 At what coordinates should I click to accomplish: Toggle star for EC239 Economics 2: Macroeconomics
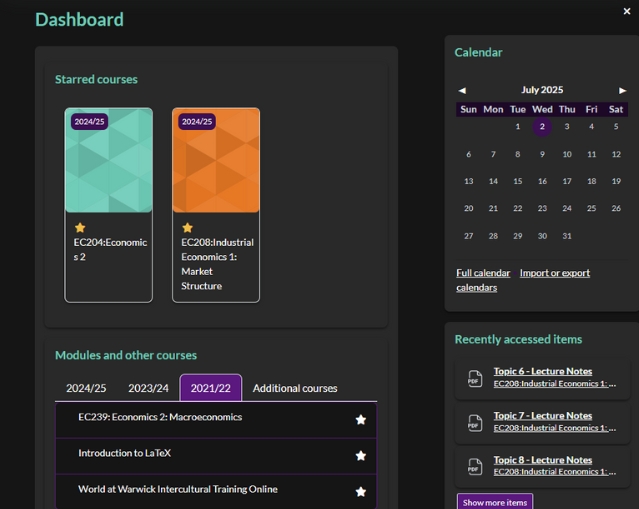click(x=361, y=420)
